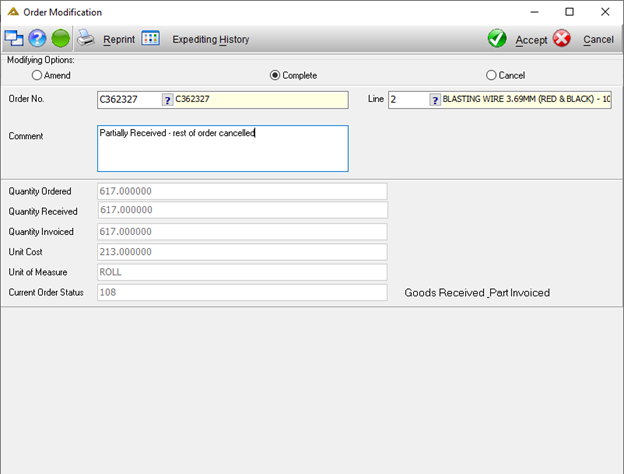Screen dimensions: 624x474
Task: Click the overlapping windows icon in toolbar
Action: 14,39
